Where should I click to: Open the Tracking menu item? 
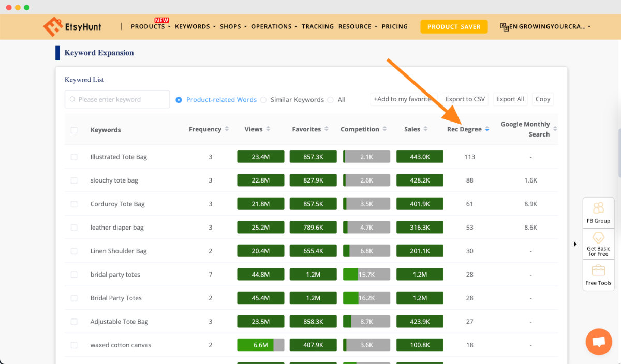pyautogui.click(x=317, y=26)
